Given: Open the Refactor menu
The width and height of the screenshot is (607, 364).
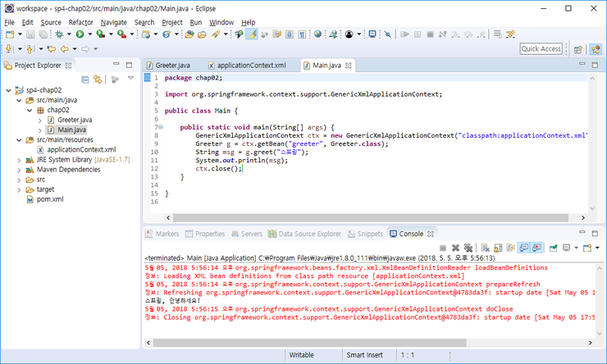Looking at the screenshot, I should coord(80,22).
